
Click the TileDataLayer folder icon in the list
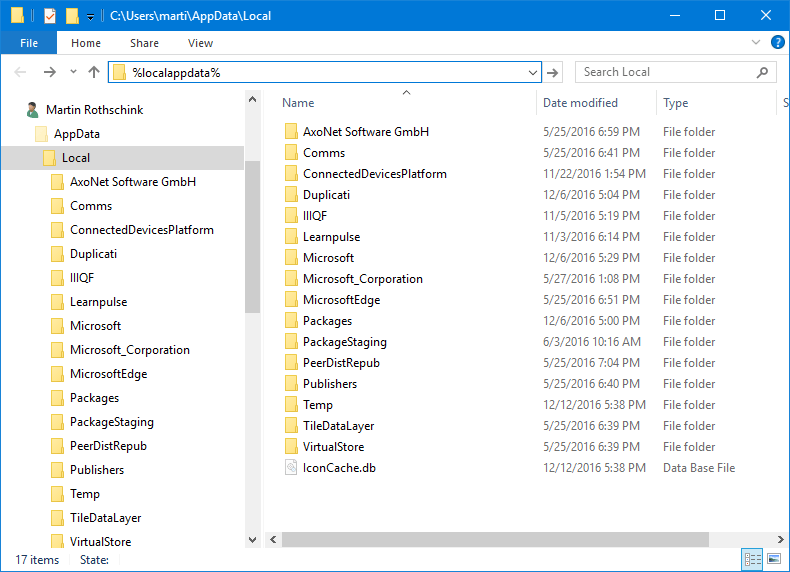coord(291,426)
